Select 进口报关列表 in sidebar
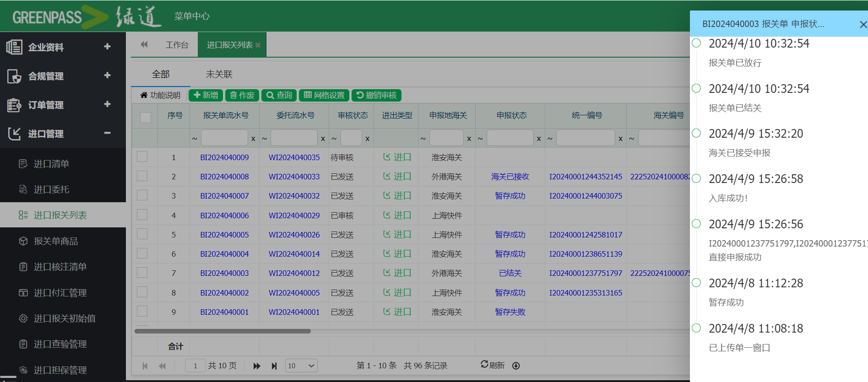868x382 pixels. (x=63, y=215)
